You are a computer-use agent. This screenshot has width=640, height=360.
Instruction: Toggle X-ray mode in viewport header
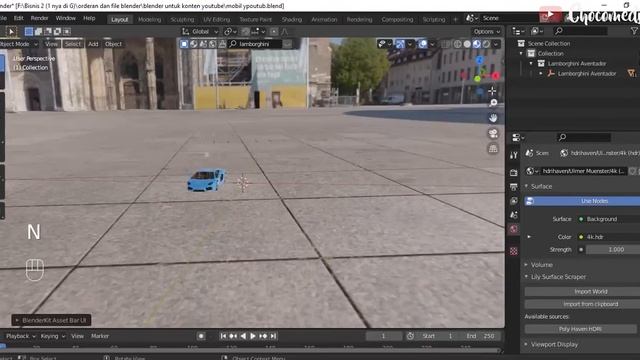[x=445, y=44]
